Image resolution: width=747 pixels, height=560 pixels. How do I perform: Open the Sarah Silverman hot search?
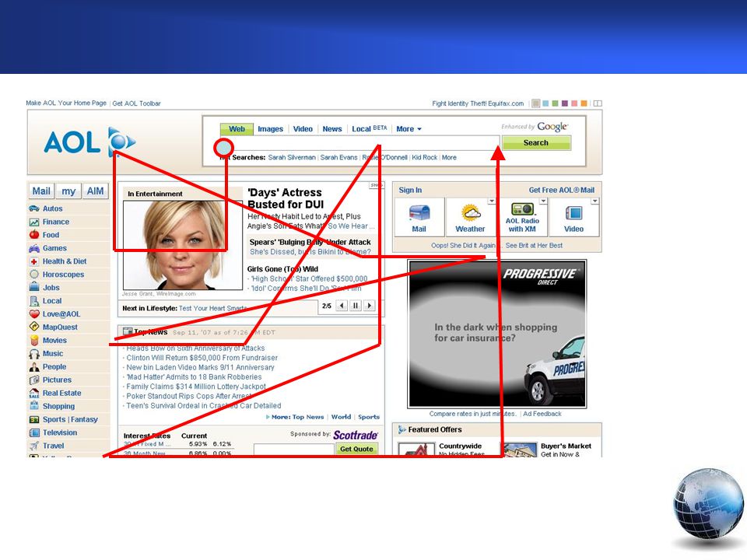[292, 158]
